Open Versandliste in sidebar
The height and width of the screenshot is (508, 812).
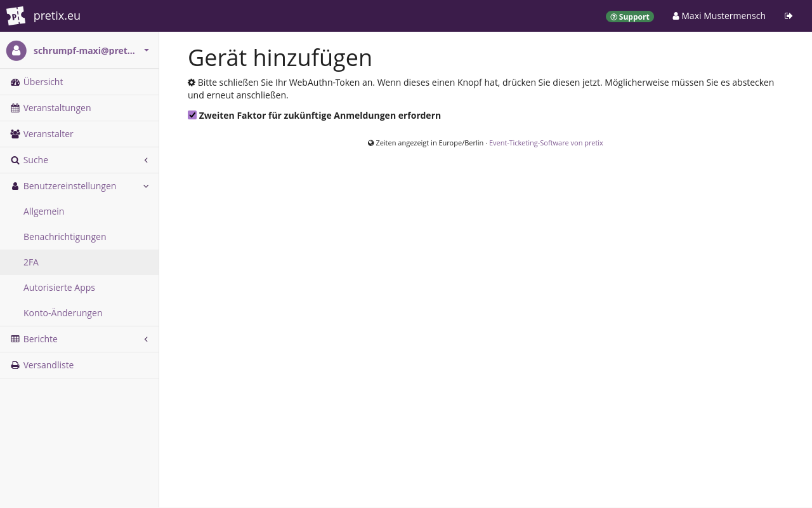[x=79, y=365]
